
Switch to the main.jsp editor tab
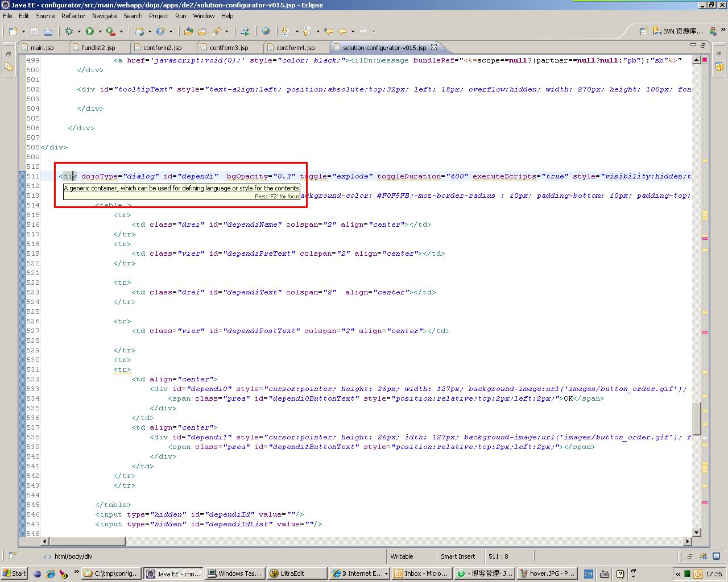[x=42, y=48]
